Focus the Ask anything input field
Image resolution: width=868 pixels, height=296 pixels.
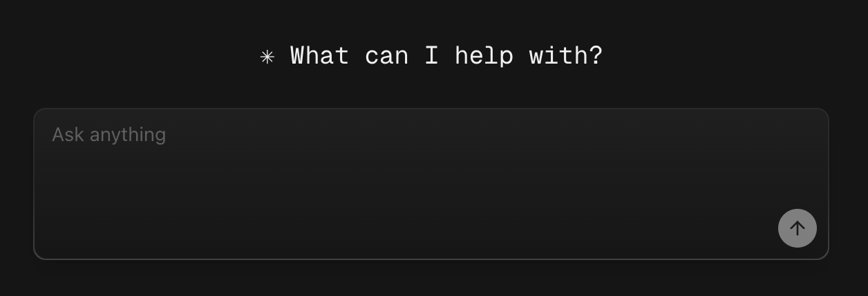[415, 173]
